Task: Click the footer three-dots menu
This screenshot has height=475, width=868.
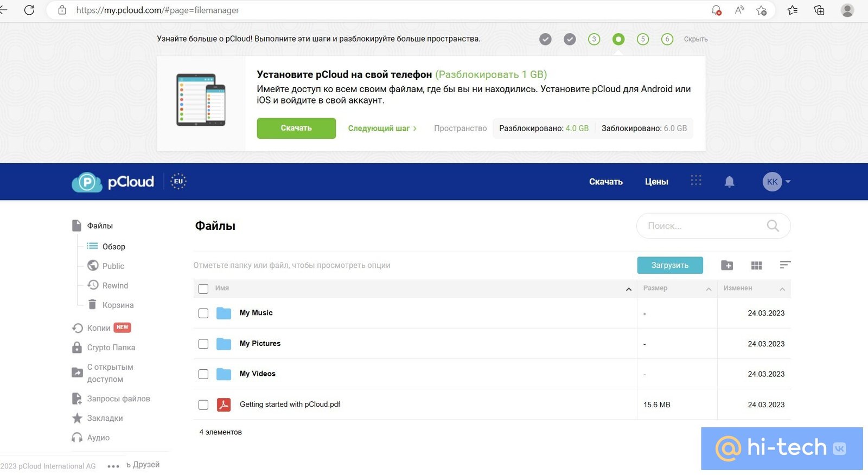Action: pyautogui.click(x=113, y=466)
